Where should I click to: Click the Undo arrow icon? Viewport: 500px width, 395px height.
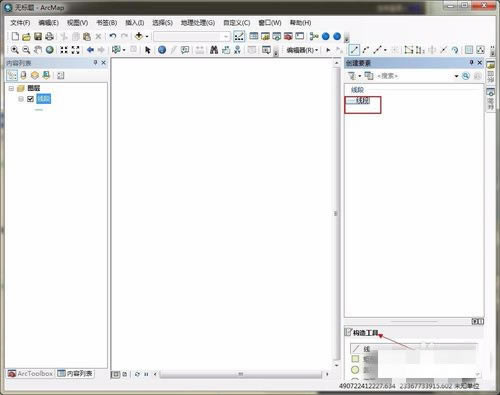113,36
